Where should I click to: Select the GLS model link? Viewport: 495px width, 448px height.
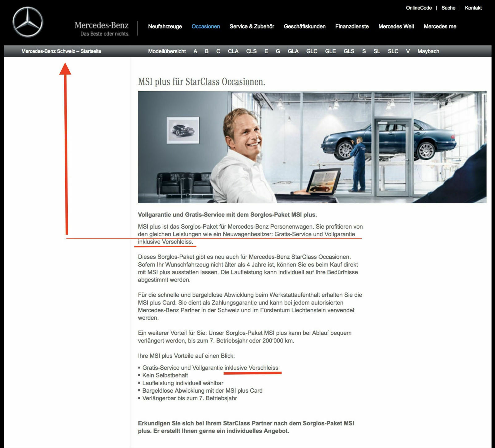(349, 51)
